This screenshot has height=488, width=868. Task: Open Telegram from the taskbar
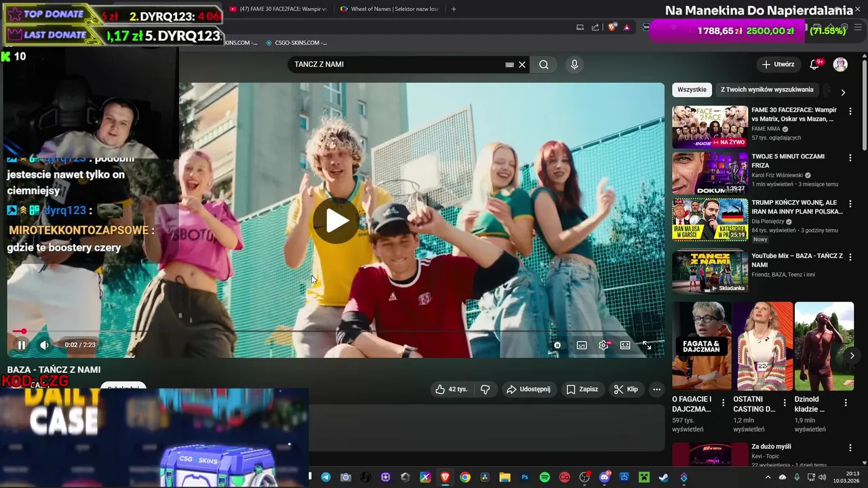(326, 477)
